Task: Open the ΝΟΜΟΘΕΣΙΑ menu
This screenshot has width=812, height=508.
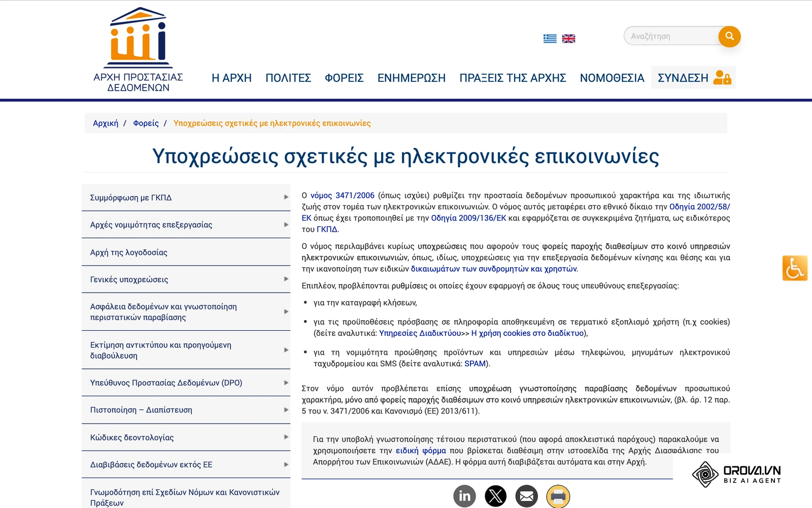Action: click(x=612, y=78)
